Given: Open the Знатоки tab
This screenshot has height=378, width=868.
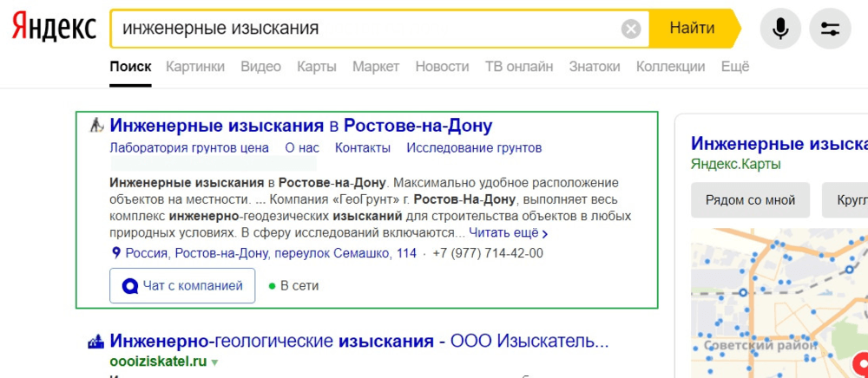Looking at the screenshot, I should (595, 67).
